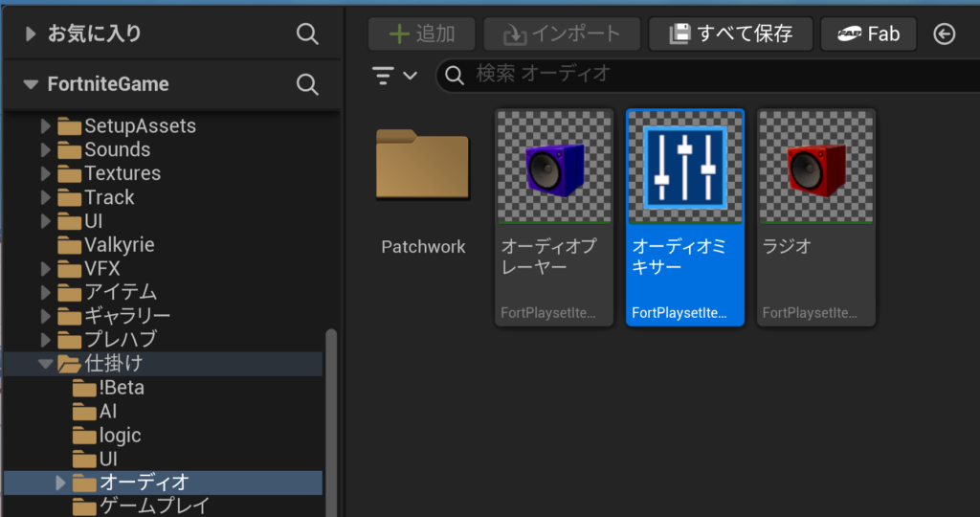This screenshot has height=517, width=980.
Task: Click the search icon beside FortniteGame
Action: click(307, 83)
